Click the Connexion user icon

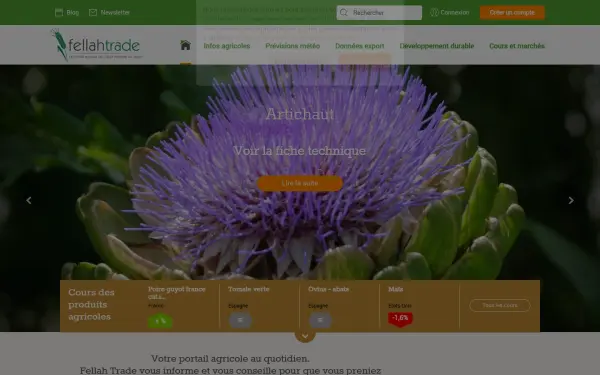click(434, 13)
